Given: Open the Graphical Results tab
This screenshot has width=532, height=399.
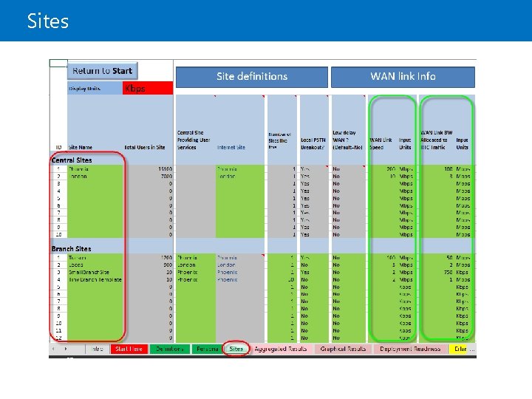Looking at the screenshot, I should [x=343, y=349].
